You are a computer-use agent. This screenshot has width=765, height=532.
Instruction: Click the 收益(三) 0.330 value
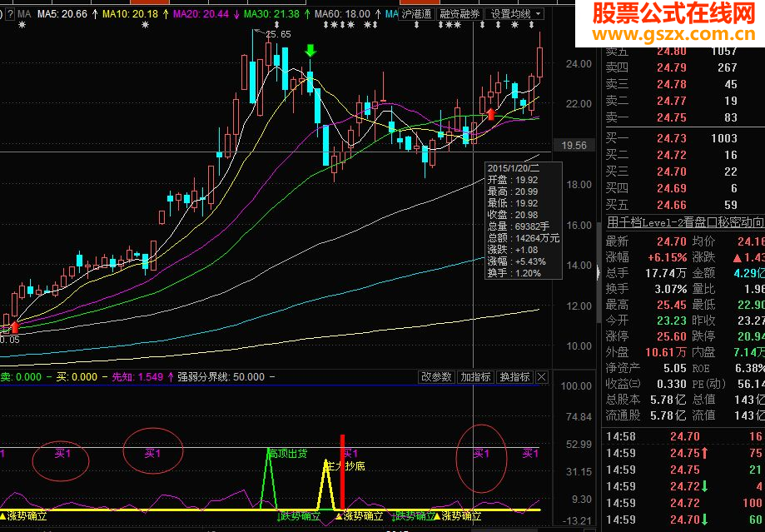coord(672,384)
